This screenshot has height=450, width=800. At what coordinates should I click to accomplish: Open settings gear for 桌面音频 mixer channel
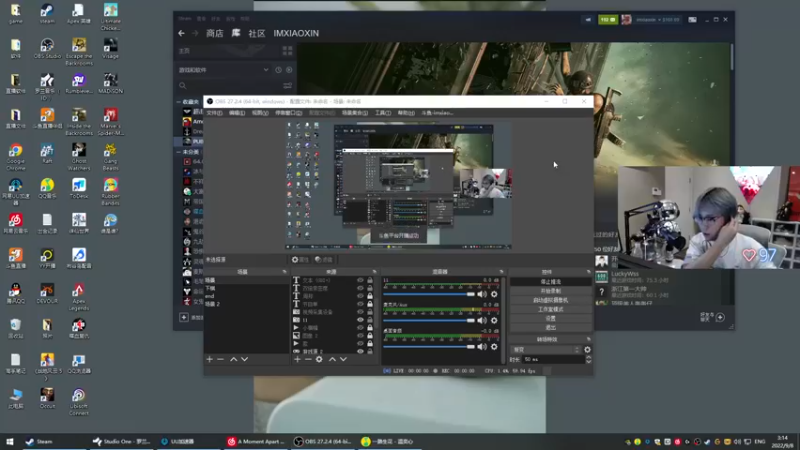point(494,346)
